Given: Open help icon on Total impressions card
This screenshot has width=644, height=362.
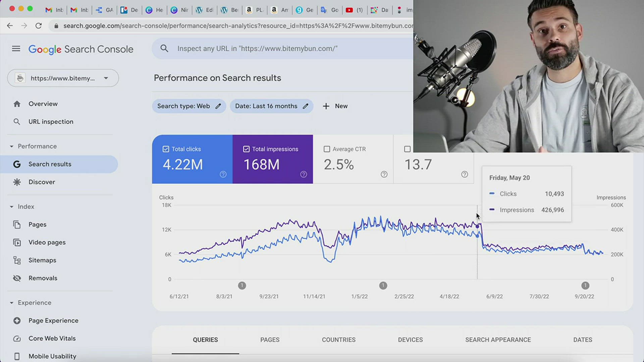Looking at the screenshot, I should [304, 174].
